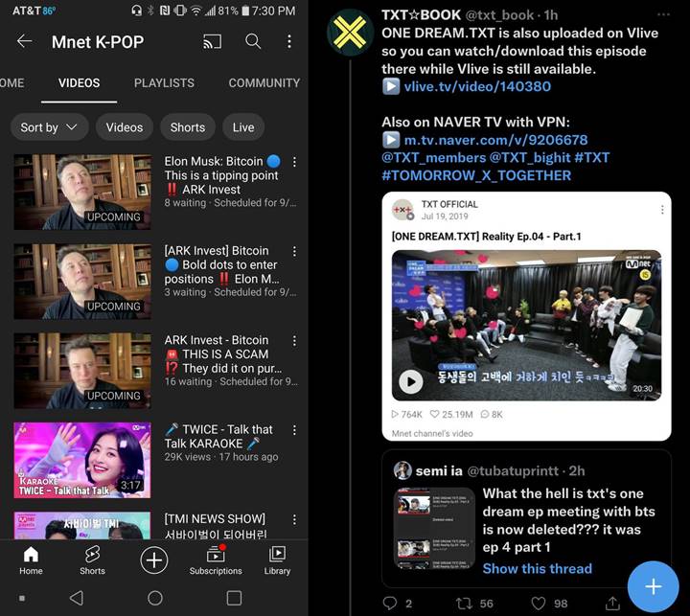
Task: Open the vlive.tv/video/140380 link
Action: click(477, 86)
